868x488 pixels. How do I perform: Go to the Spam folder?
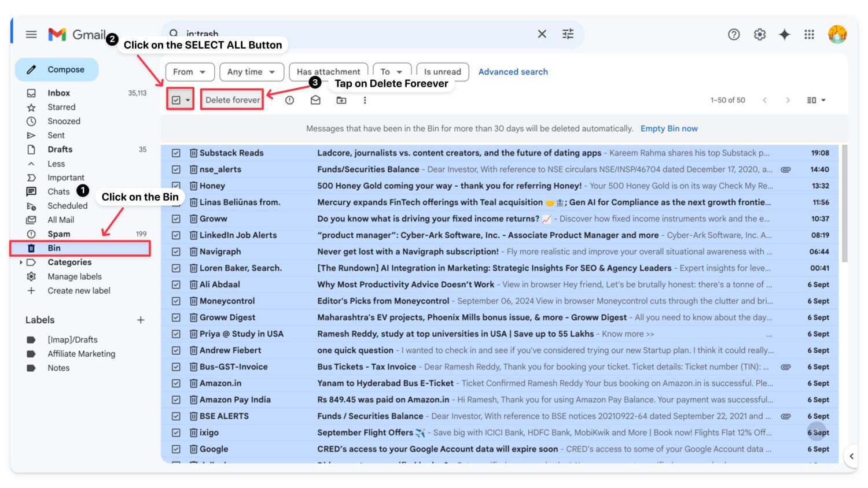pyautogui.click(x=58, y=234)
